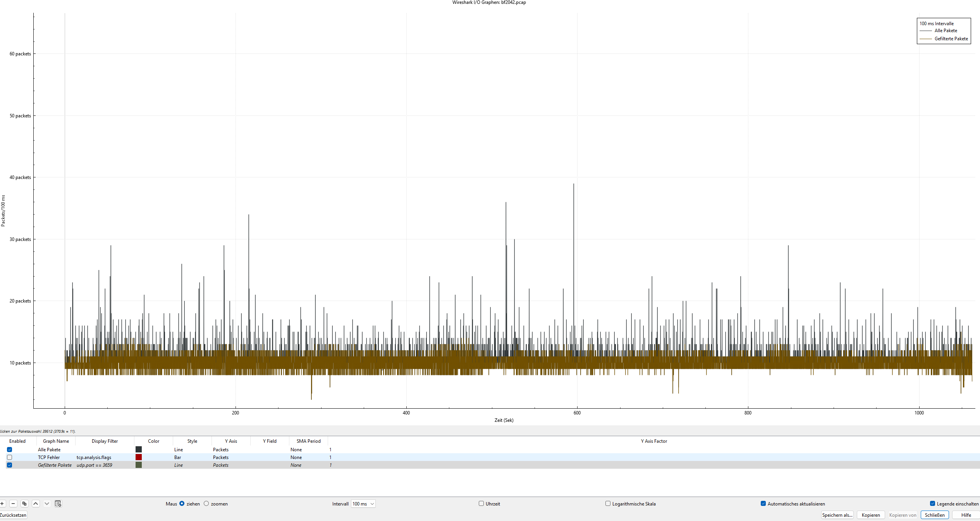Open the Intervall 100 ms dropdown
980x521 pixels.
point(363,504)
